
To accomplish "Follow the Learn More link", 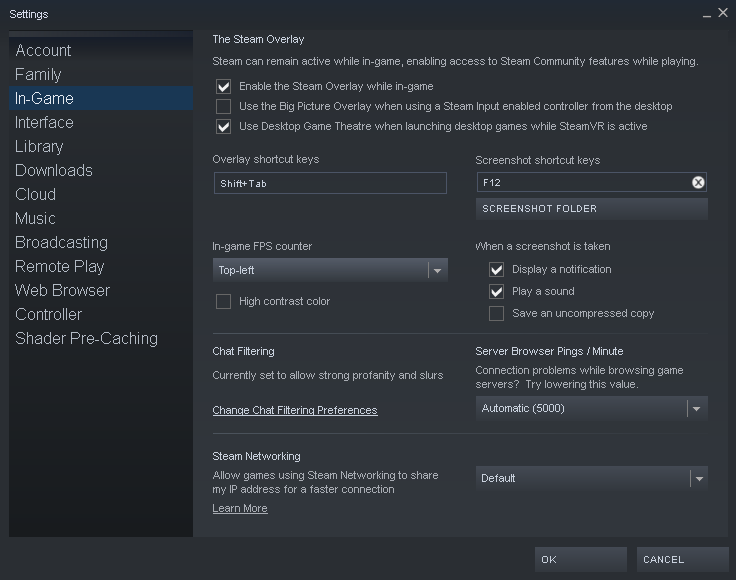I will (x=240, y=508).
